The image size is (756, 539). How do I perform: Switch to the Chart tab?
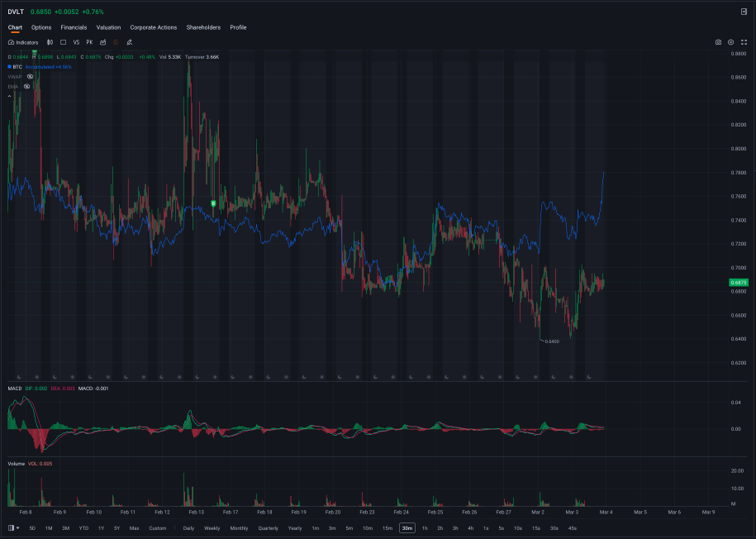tap(15, 27)
